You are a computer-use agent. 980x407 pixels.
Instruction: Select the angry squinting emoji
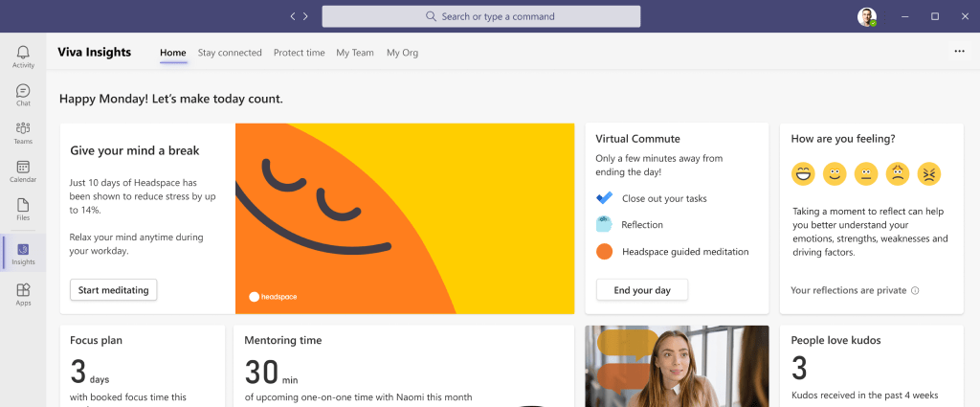(928, 173)
